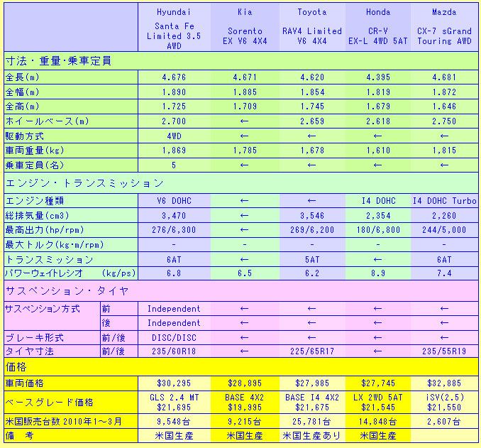This screenshot has height=448, width=481.
Task: Click the LX 2WD 5AT $21,545 cell
Action: click(x=378, y=403)
